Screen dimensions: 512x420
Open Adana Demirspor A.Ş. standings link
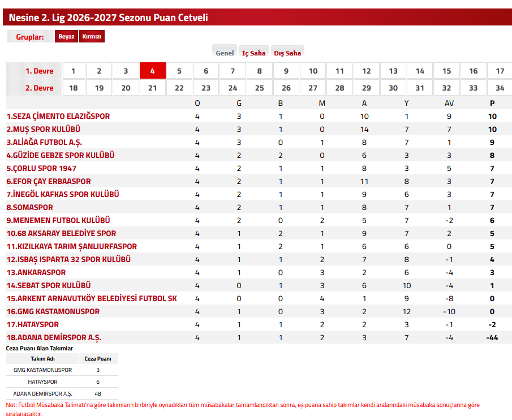[x=54, y=338]
